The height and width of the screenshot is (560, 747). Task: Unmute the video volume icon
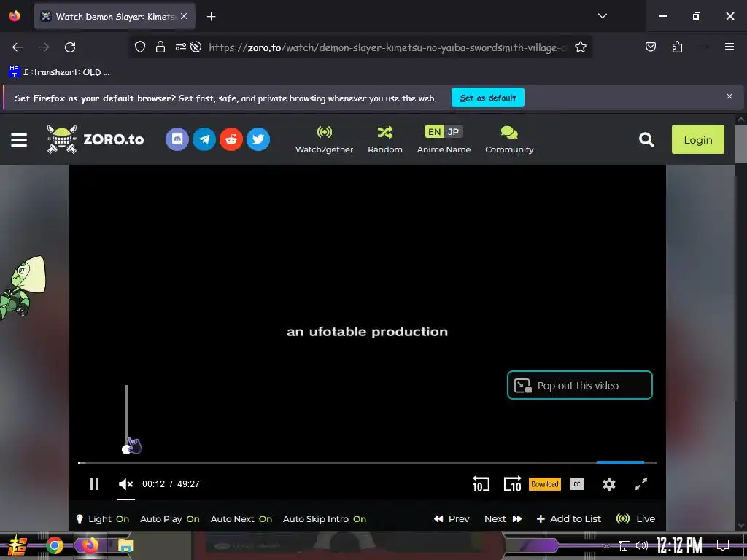pyautogui.click(x=125, y=484)
